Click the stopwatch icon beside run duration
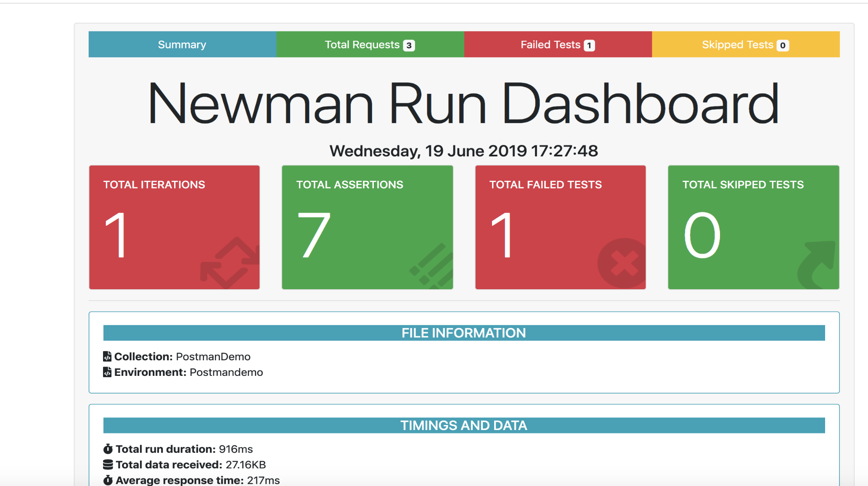Viewport: 868px width, 486px height. (x=108, y=449)
